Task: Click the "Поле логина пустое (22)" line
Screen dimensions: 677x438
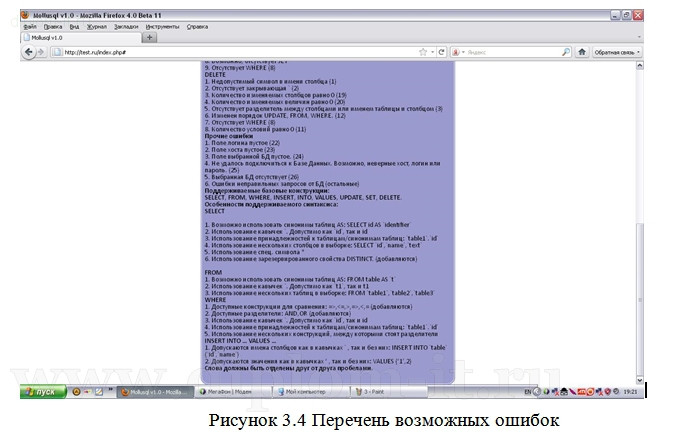Action: (x=242, y=143)
